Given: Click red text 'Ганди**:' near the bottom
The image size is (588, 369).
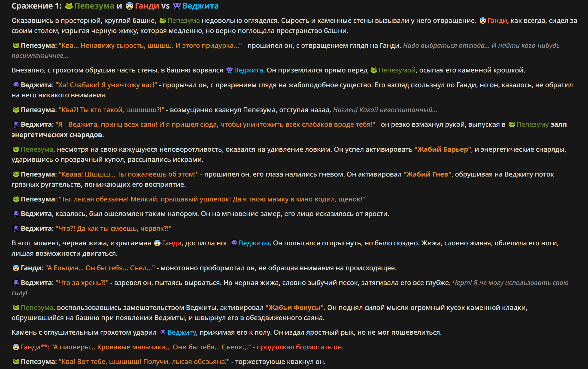Looking at the screenshot, I should click(x=35, y=347).
